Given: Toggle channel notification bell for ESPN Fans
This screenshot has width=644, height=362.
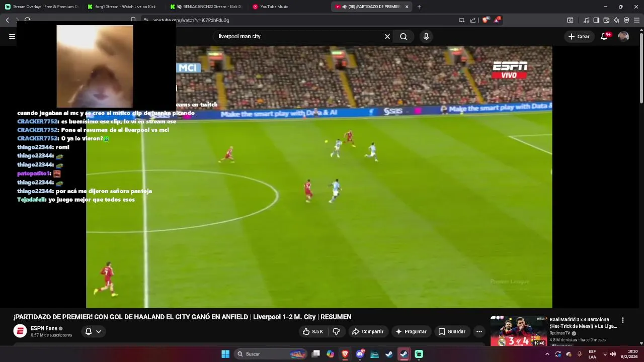Looking at the screenshot, I should (x=93, y=331).
